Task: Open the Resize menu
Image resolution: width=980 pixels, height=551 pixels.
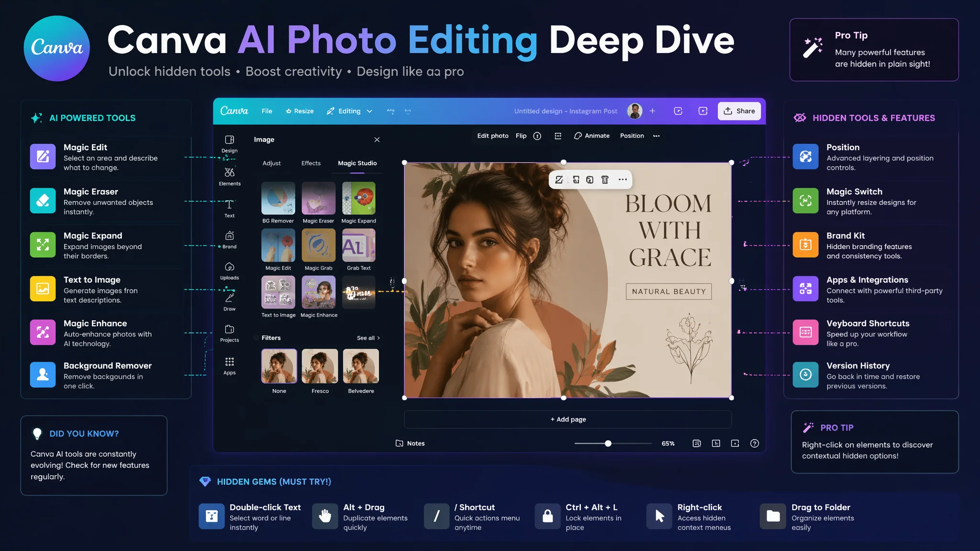Action: click(300, 111)
